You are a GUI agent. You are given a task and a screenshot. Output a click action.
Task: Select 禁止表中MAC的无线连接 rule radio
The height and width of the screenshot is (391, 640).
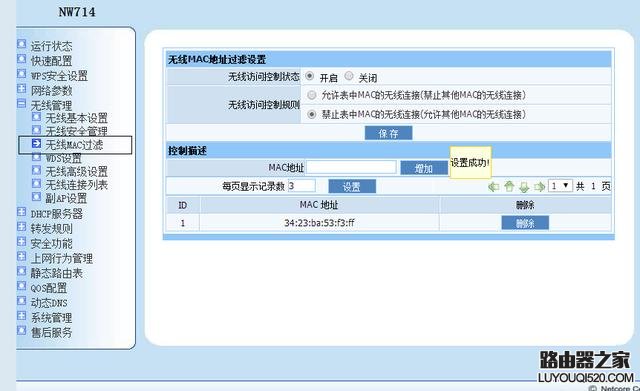[x=312, y=114]
